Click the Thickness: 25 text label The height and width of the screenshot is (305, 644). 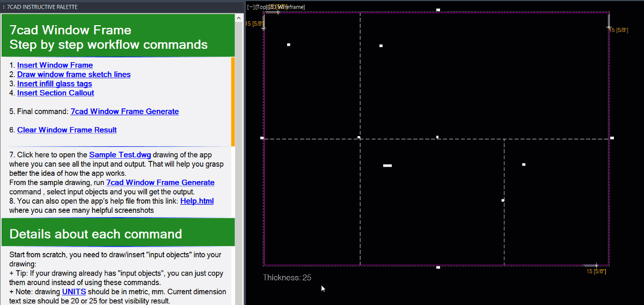(x=287, y=278)
